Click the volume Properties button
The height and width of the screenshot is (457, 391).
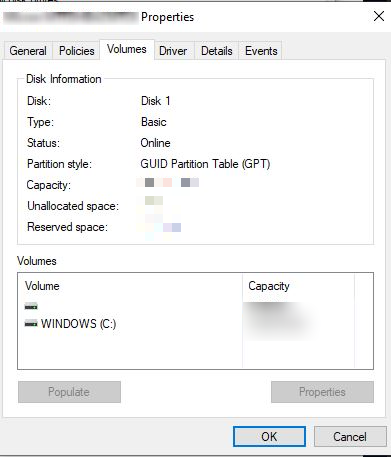click(x=322, y=392)
